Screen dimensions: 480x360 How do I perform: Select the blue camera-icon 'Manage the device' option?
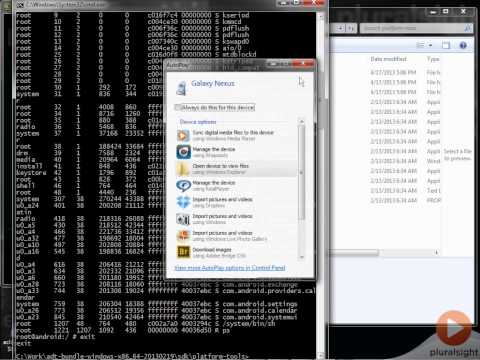(236, 152)
